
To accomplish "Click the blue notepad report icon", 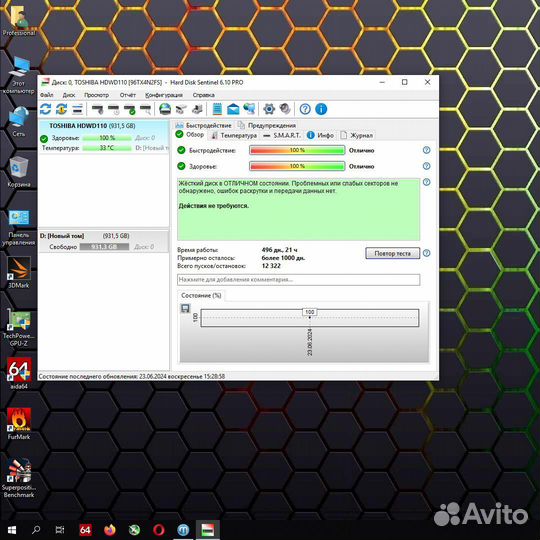I will (217, 109).
